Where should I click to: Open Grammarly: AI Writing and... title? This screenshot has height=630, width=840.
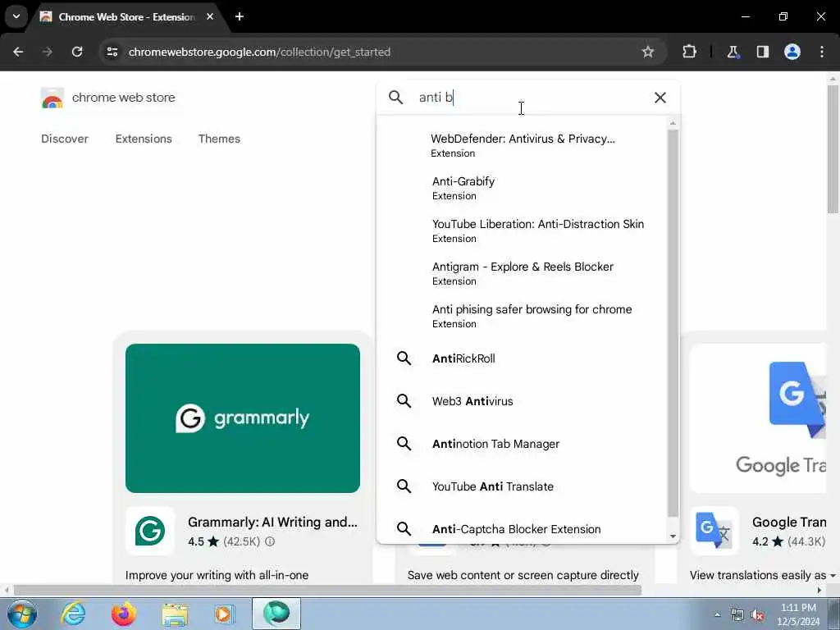tap(272, 522)
